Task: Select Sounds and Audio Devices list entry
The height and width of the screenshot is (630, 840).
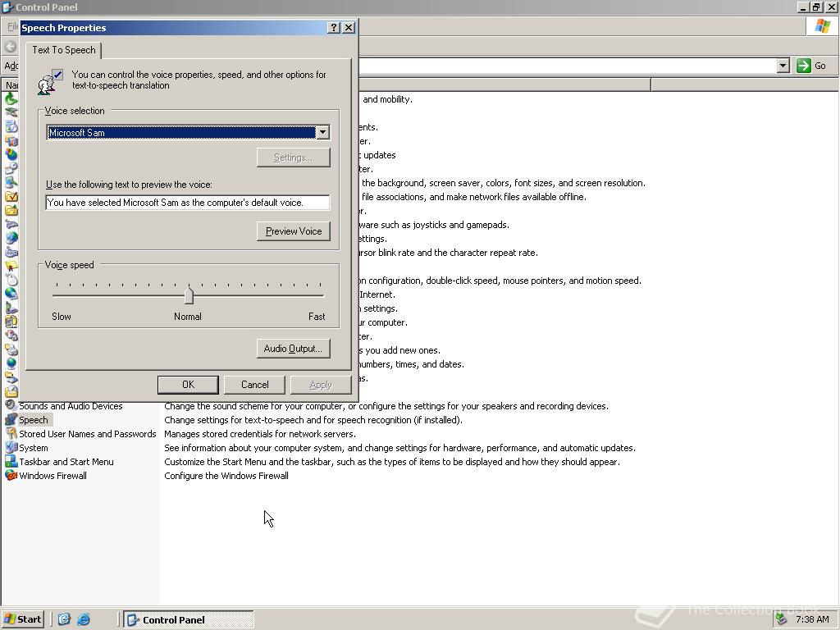Action: pyautogui.click(x=71, y=405)
